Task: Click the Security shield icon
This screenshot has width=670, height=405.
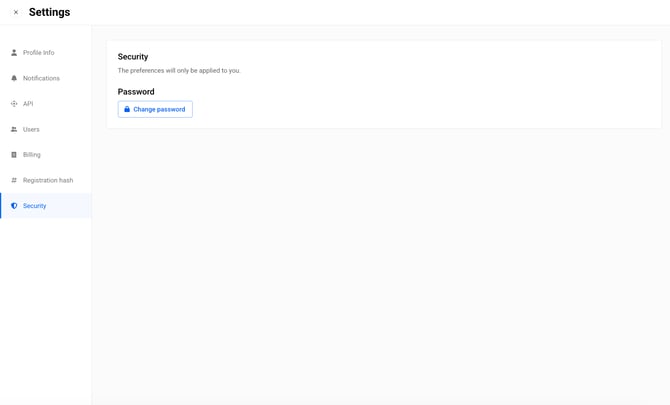Action: tap(14, 206)
